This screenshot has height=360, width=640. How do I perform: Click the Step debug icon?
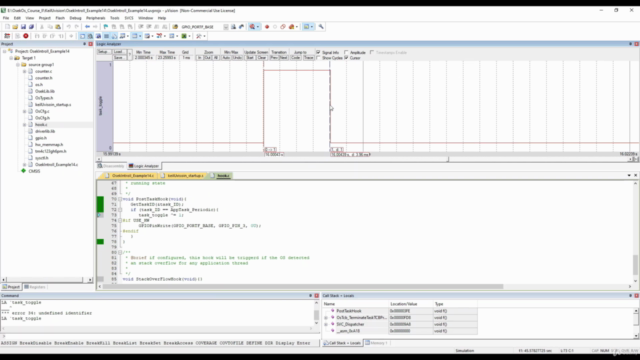click(x=37, y=36)
